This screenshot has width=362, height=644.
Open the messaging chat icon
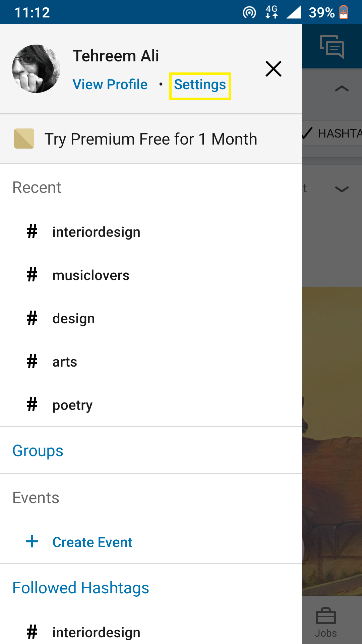tap(332, 47)
